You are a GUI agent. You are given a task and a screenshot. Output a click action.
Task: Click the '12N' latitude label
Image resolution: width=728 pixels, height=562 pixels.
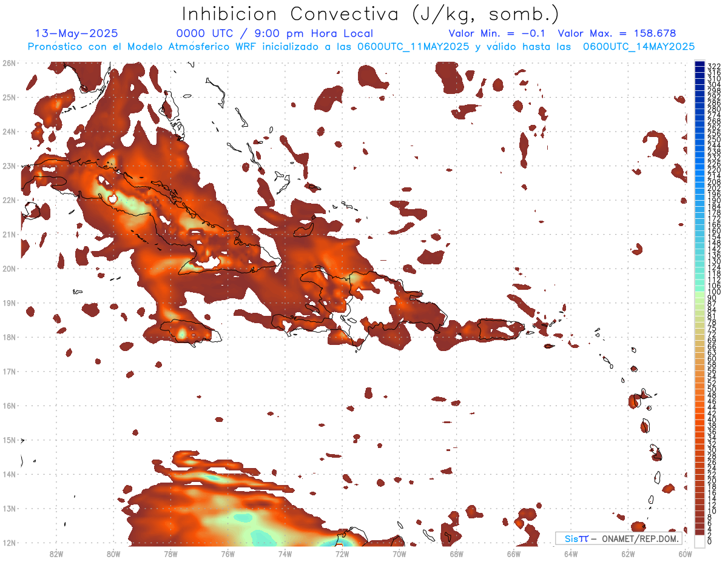point(9,543)
